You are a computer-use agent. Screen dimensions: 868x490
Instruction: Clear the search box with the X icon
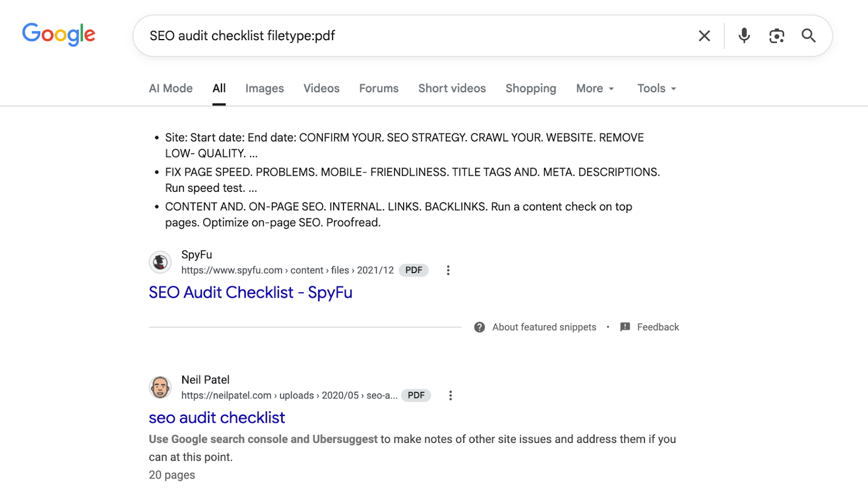704,36
